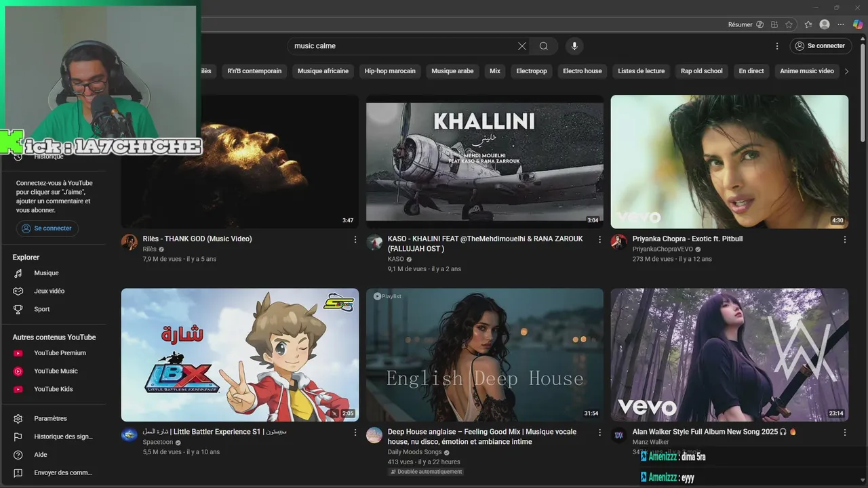Open the Edge favorites list icon
868x488 pixels.
coord(808,24)
